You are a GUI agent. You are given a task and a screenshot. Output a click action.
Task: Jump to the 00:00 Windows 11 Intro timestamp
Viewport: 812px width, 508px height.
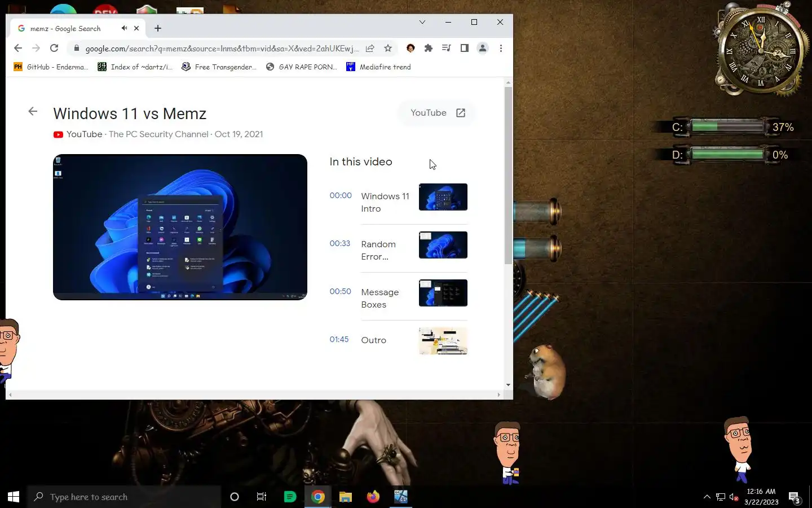tap(341, 196)
